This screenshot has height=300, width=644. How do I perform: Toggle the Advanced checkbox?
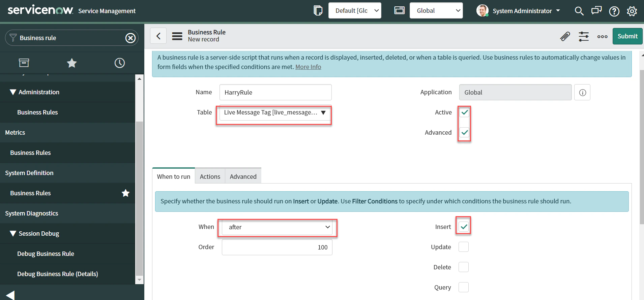tap(464, 133)
